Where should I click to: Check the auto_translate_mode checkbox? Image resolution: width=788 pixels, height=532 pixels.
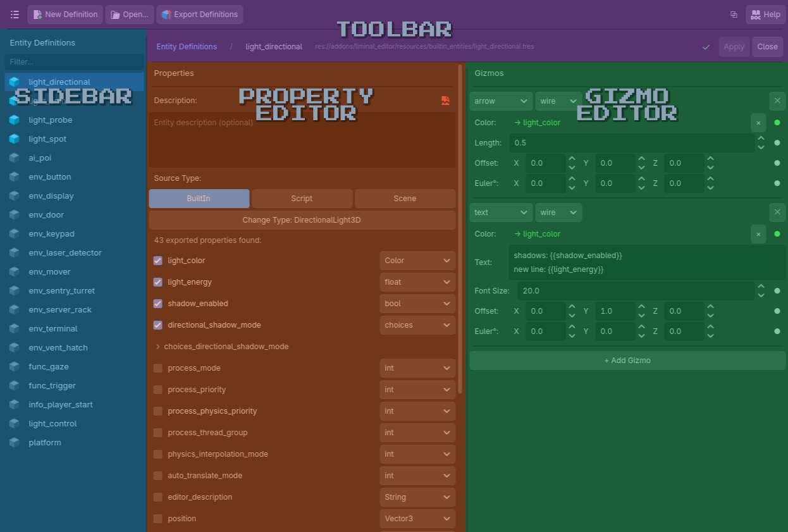tap(158, 476)
